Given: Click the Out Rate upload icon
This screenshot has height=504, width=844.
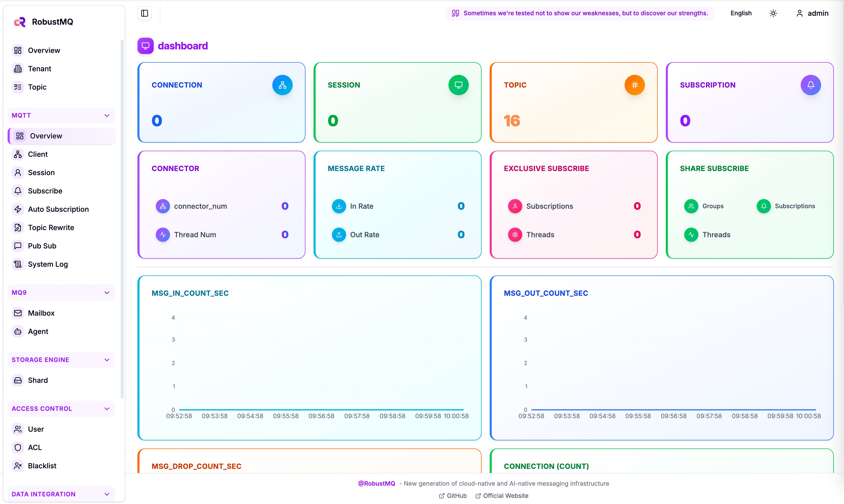Looking at the screenshot, I should coord(339,235).
